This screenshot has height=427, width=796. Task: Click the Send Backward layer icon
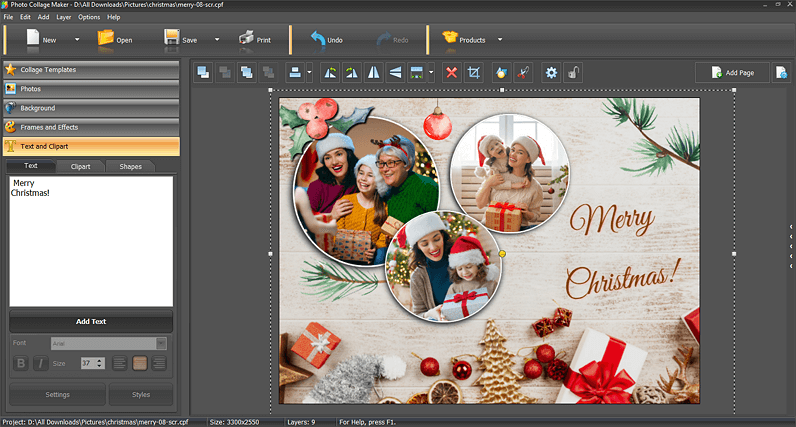click(268, 73)
